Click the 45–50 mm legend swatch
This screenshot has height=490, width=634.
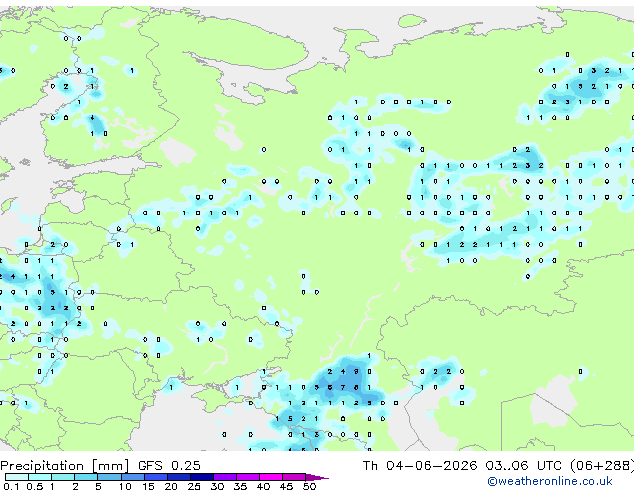pyautogui.click(x=294, y=477)
